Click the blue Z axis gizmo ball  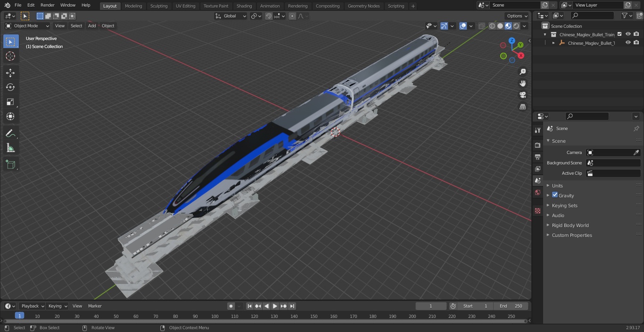point(512,40)
